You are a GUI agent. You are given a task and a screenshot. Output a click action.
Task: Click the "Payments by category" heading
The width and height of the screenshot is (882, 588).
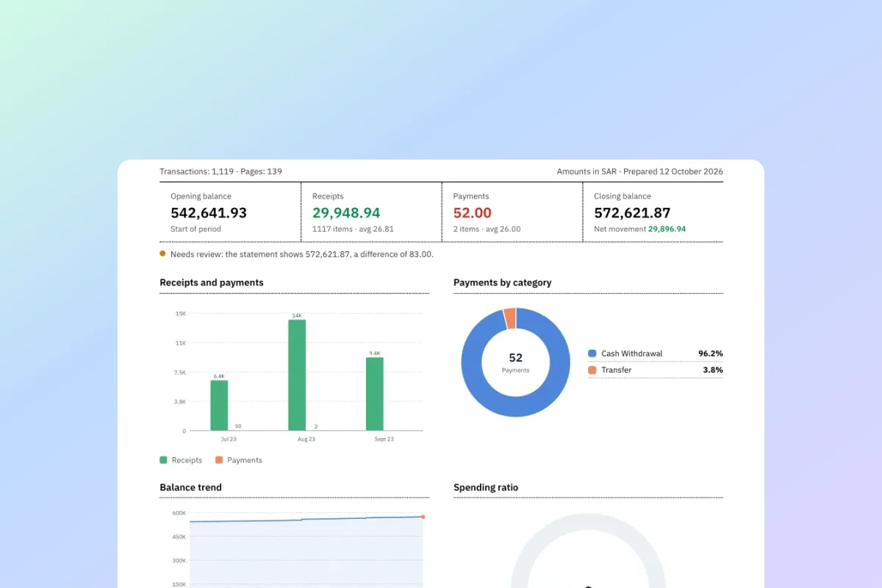point(502,282)
